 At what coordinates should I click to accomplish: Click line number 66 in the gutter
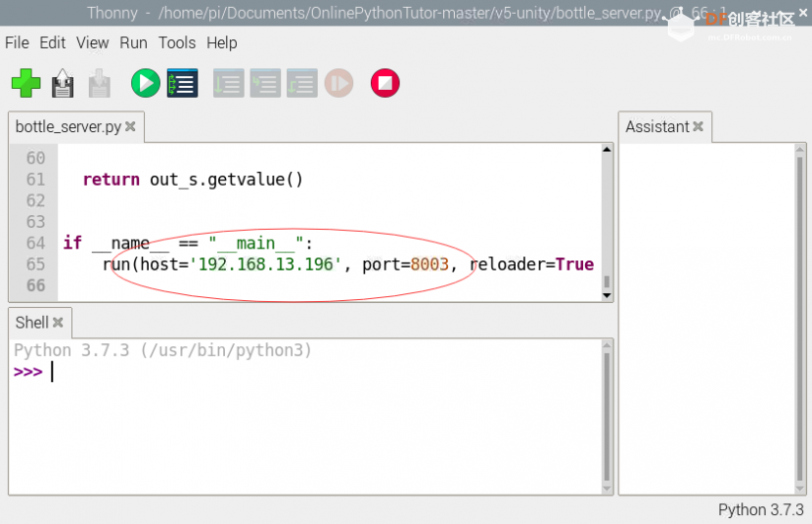(36, 285)
